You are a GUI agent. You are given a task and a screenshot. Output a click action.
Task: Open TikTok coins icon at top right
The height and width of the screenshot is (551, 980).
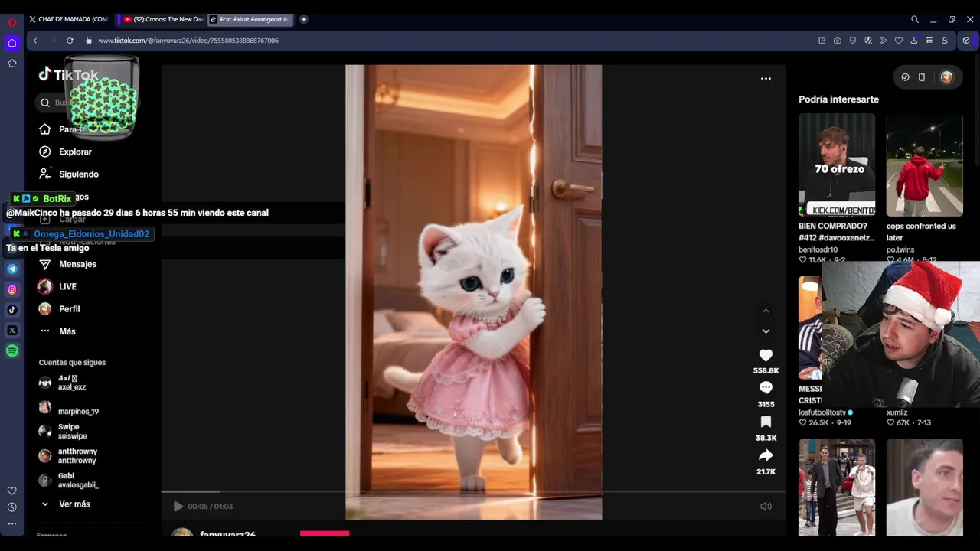905,77
